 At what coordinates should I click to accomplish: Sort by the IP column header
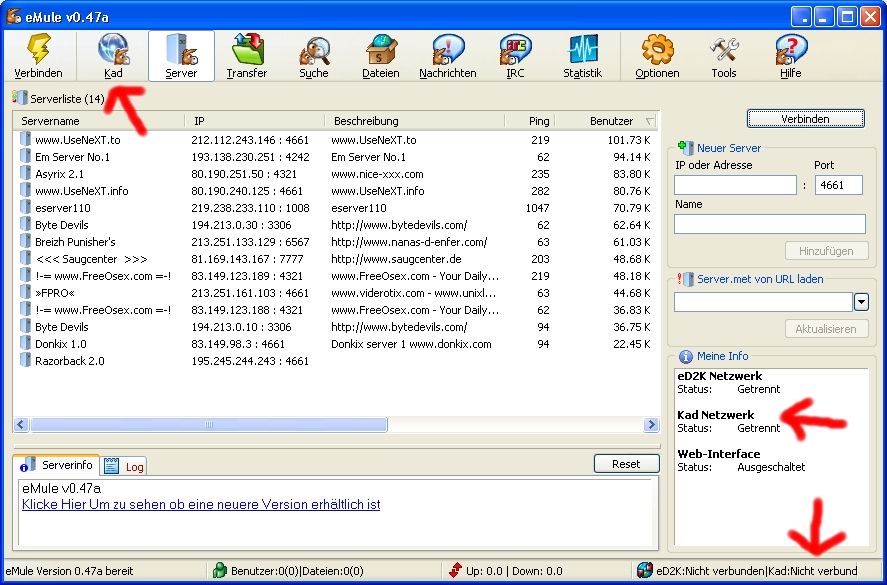(x=255, y=121)
